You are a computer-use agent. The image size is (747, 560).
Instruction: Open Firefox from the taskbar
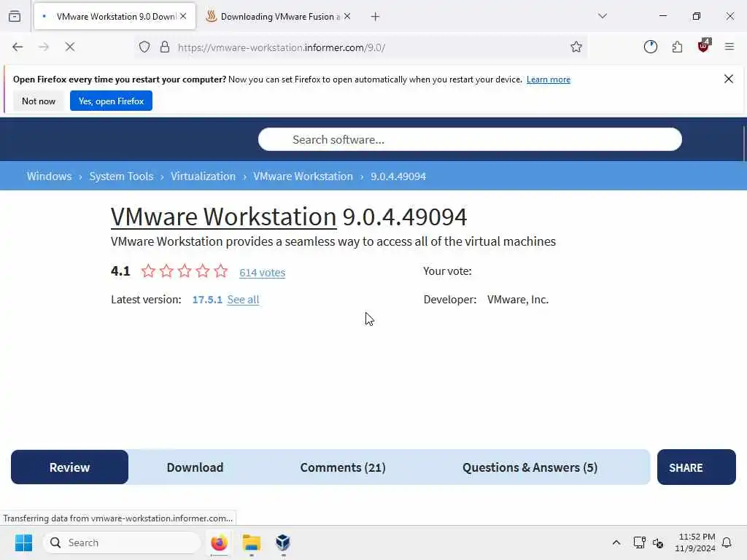click(219, 542)
